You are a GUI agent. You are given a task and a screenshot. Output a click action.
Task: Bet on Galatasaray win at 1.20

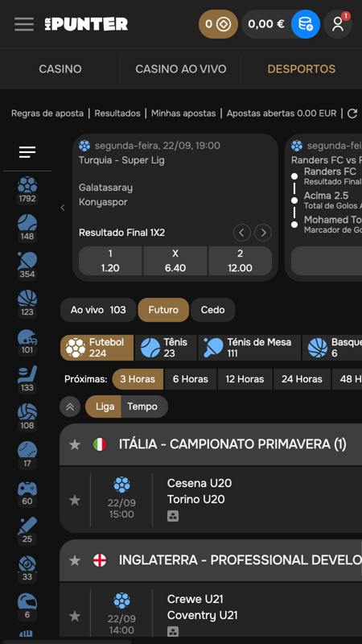point(110,261)
